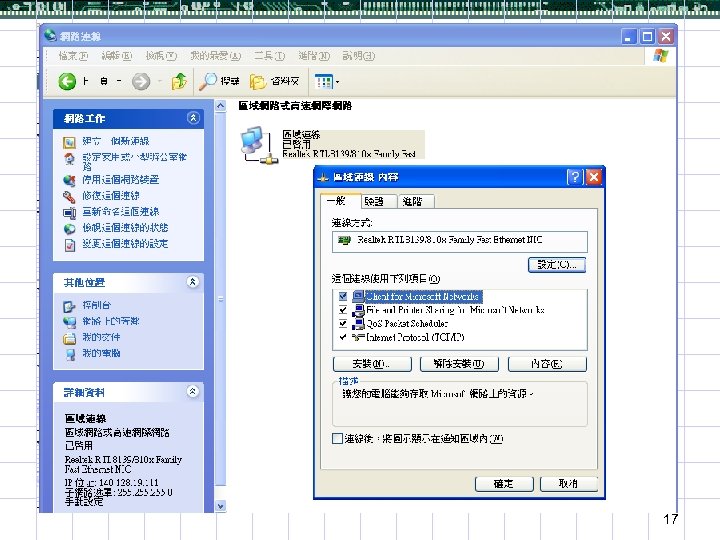This screenshot has height=540, width=720.
Task: Click the network icon in dialog title bar
Action: (x=323, y=177)
